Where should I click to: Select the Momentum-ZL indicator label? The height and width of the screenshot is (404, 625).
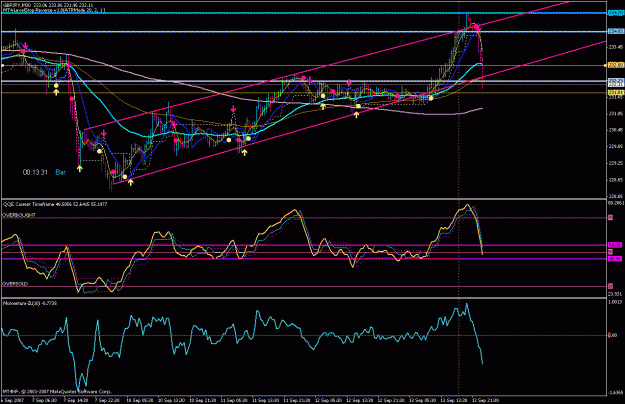[30, 303]
